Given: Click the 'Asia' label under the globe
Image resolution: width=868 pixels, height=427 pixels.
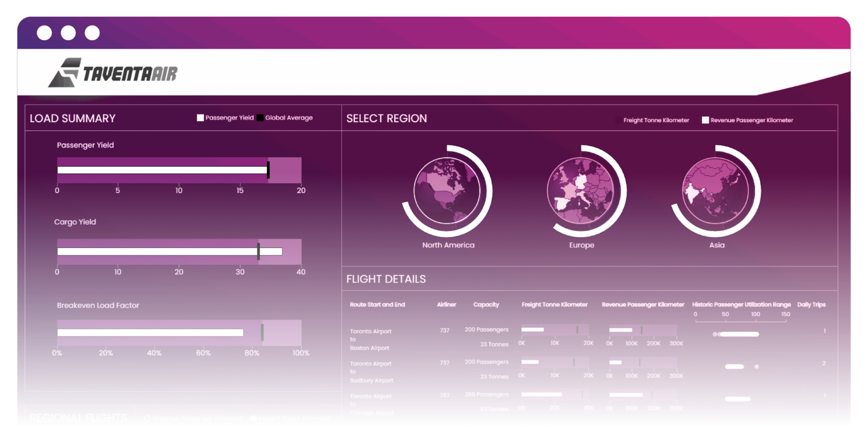Looking at the screenshot, I should (x=717, y=245).
